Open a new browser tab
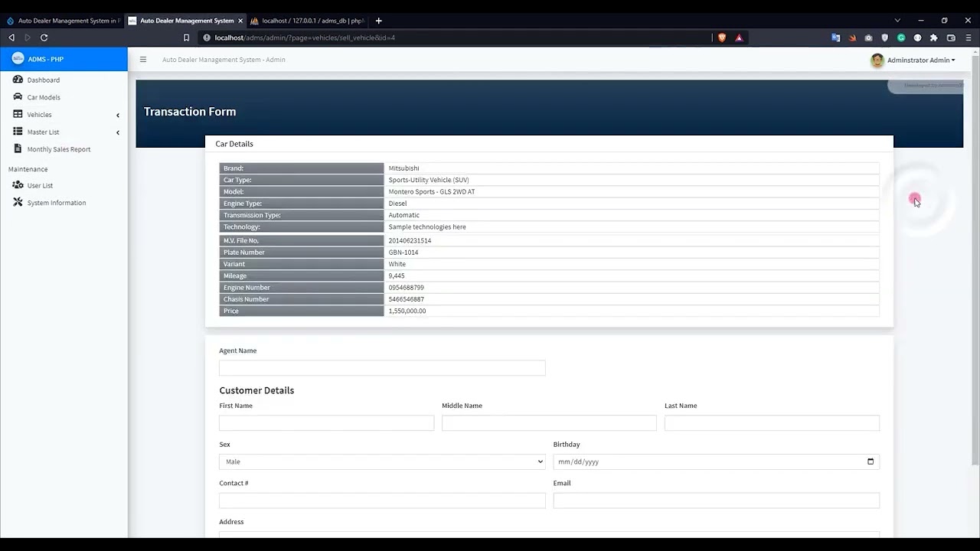The width and height of the screenshot is (980, 551). click(378, 21)
